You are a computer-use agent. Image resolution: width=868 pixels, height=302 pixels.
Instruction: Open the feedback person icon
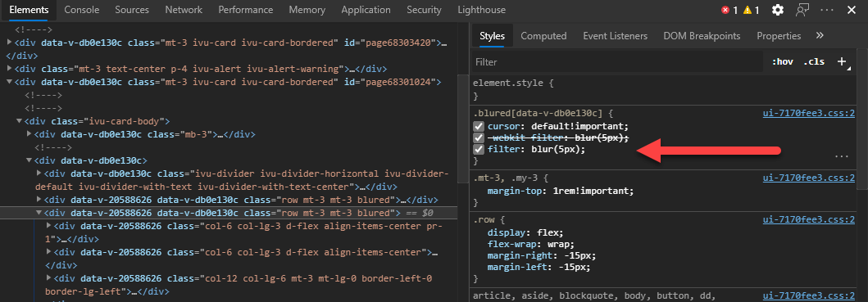[802, 10]
